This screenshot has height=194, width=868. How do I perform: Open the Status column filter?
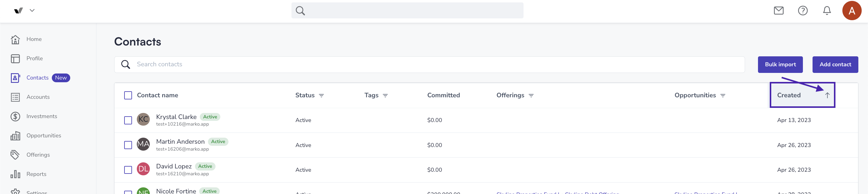click(x=322, y=96)
